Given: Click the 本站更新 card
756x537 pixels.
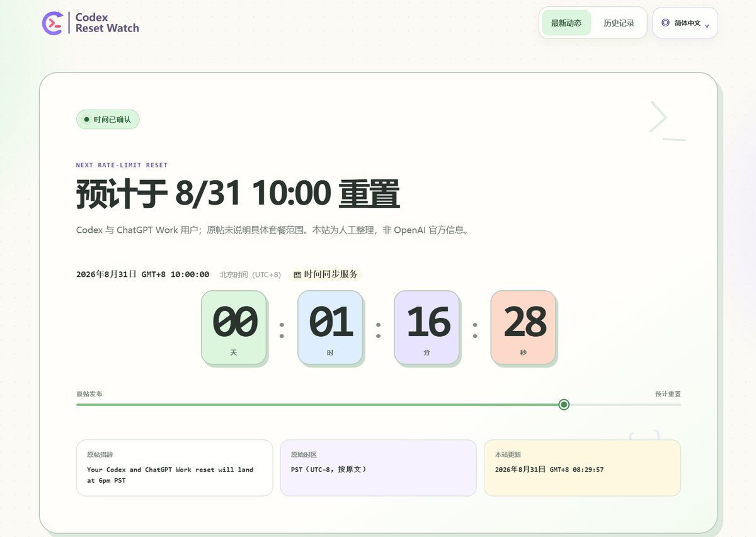Looking at the screenshot, I should (582, 468).
